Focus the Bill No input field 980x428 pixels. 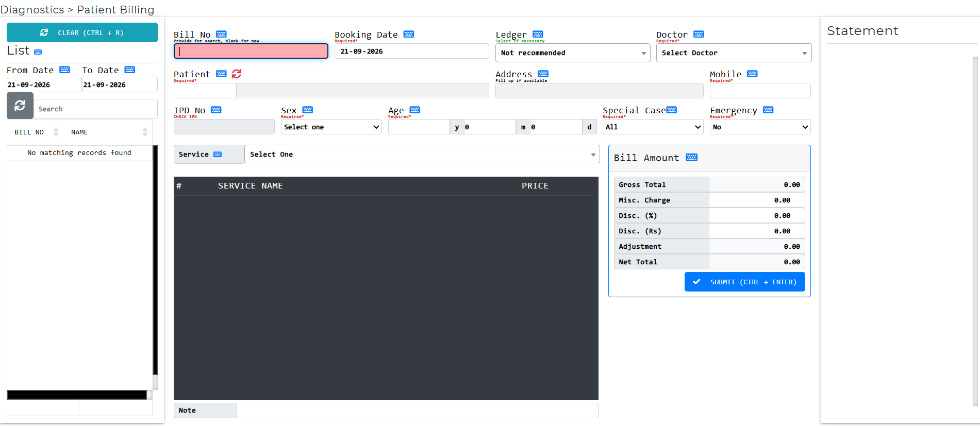[251, 51]
